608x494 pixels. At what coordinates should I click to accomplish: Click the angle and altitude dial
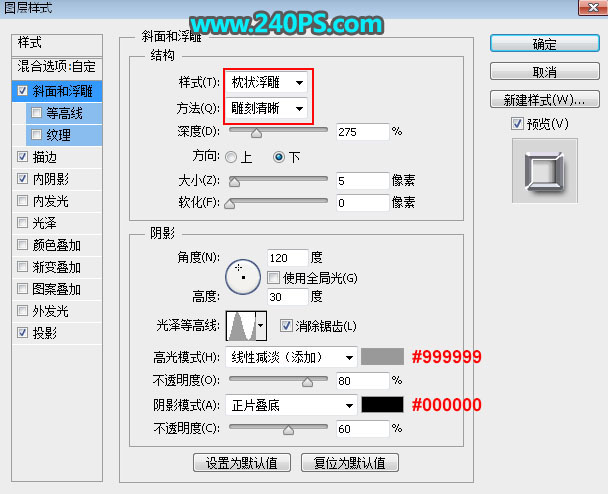[x=243, y=277]
